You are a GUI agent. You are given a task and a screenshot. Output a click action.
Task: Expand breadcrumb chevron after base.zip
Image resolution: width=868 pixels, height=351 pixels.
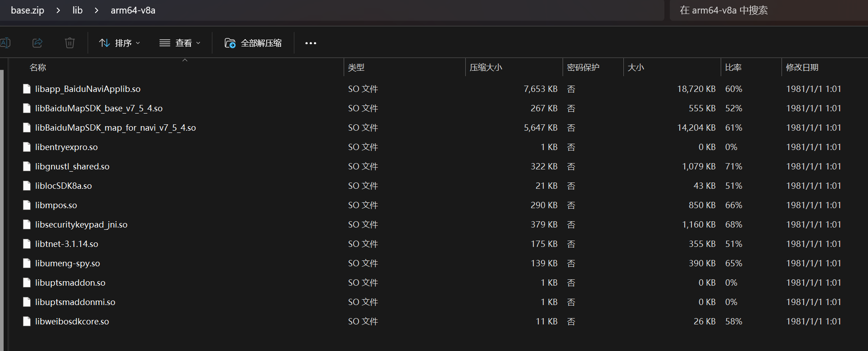coord(58,10)
